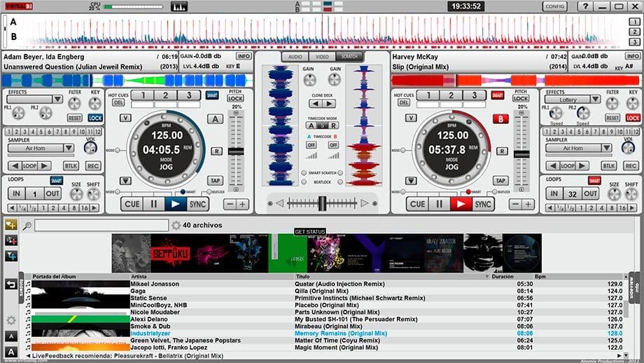
Task: Toggle left timecode OFF button
Action: tap(311, 145)
